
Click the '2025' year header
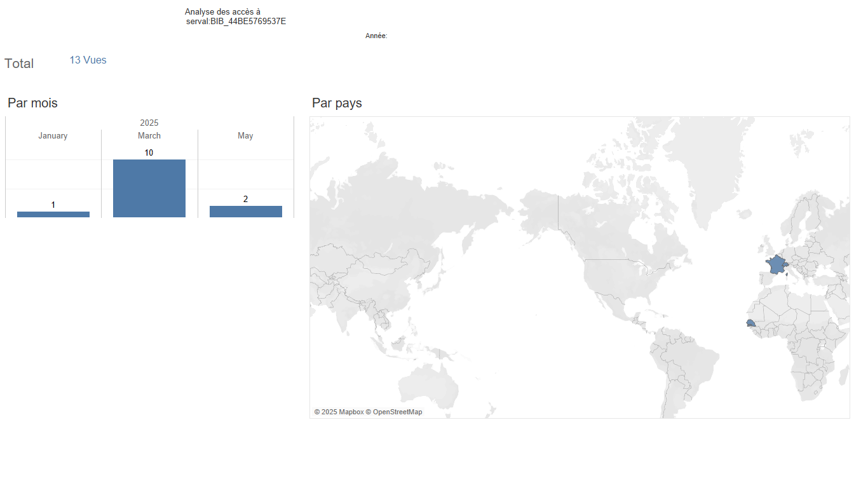pos(149,123)
